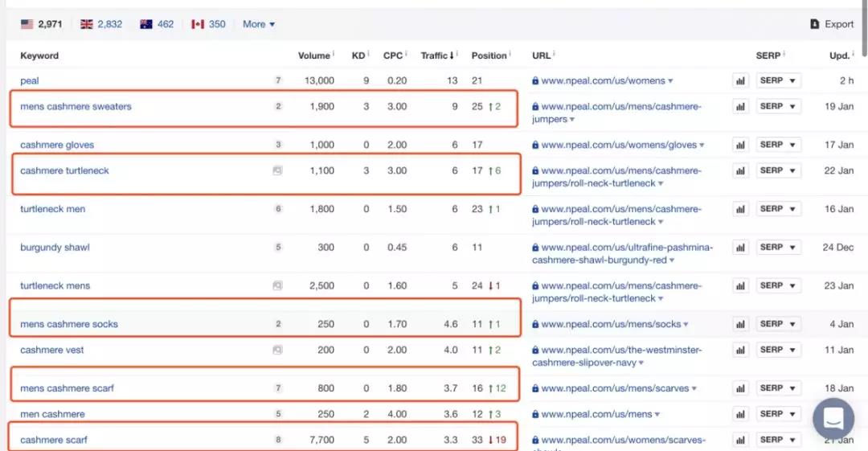Sort by KD column header
868x451 pixels.
pos(358,55)
